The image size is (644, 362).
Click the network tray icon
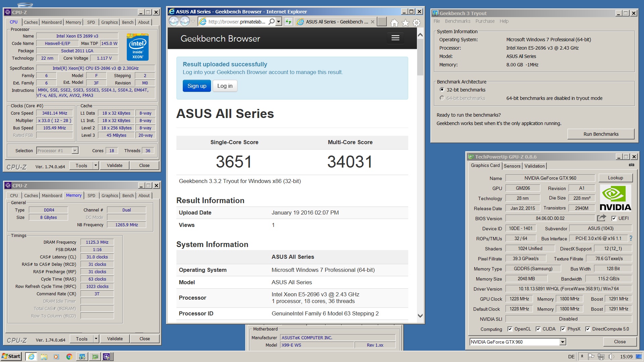click(x=601, y=357)
